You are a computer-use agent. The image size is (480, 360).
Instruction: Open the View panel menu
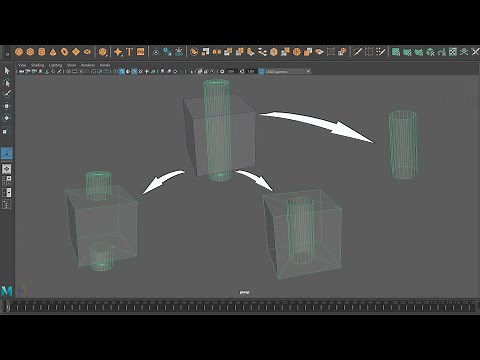pos(22,65)
